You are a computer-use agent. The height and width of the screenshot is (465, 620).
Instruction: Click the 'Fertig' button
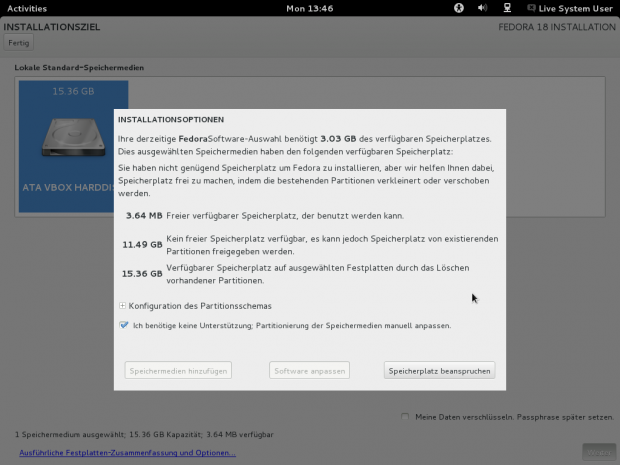[x=19, y=43]
